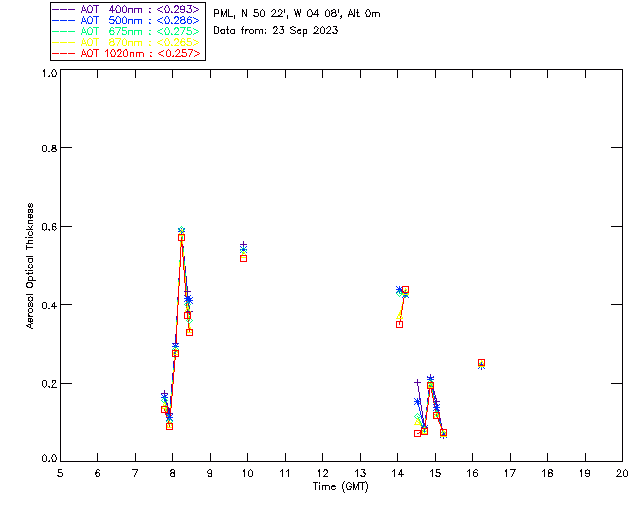640x512 pixels.
Task: Click the PML station location header text
Action: point(297,14)
